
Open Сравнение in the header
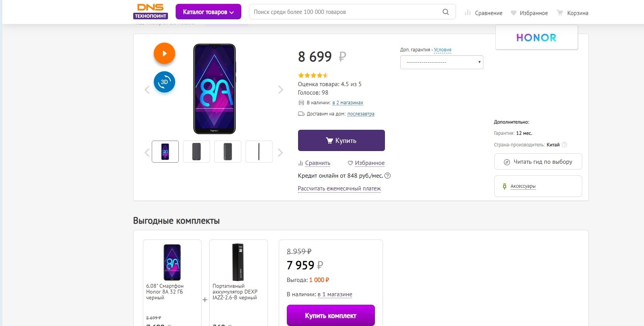pyautogui.click(x=483, y=13)
